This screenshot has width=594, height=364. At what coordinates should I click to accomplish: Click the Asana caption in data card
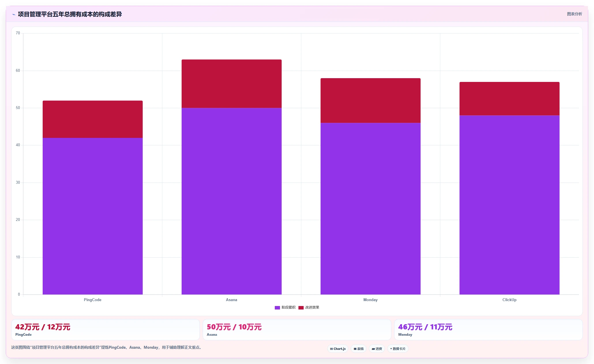coord(212,335)
